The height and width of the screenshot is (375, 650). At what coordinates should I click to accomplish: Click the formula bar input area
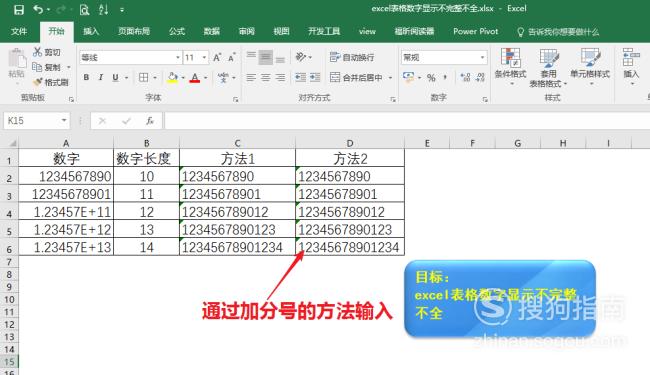pos(407,121)
